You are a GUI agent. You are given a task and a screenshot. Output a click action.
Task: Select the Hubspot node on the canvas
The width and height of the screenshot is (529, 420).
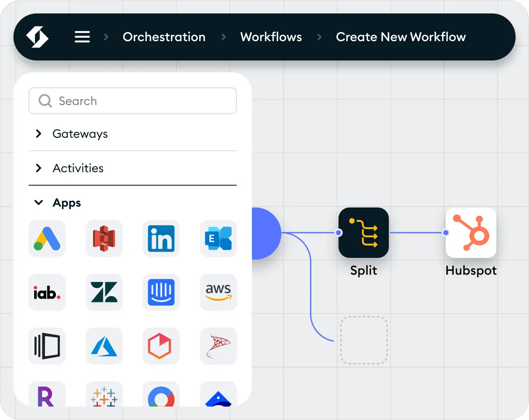[471, 233]
